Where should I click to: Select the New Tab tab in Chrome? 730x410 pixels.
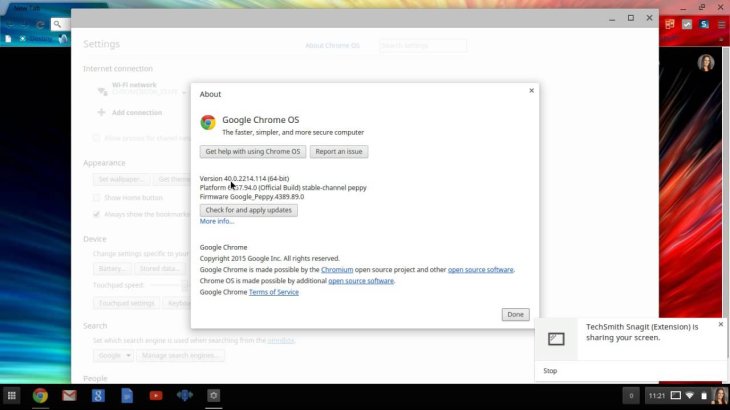point(27,8)
